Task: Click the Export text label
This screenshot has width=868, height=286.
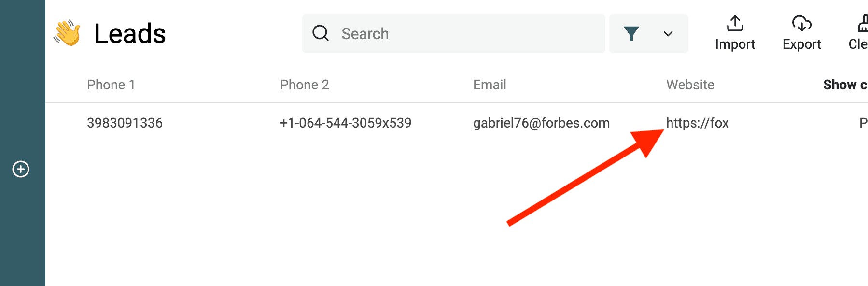Action: point(801,44)
